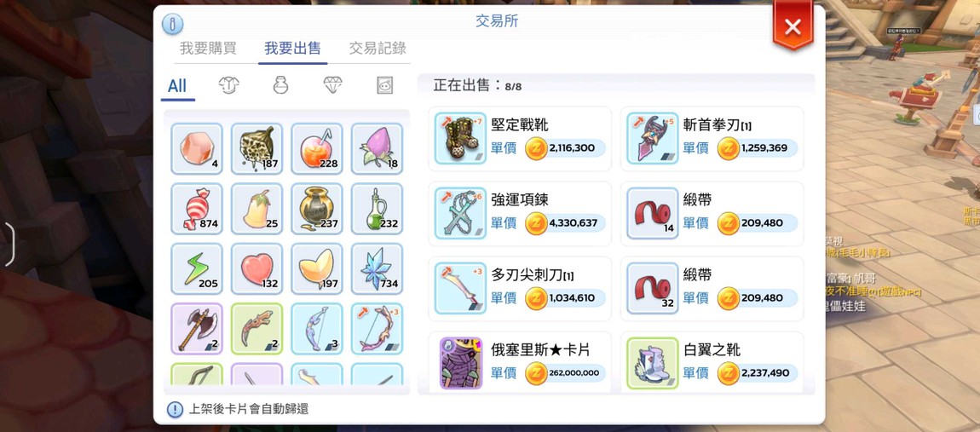Viewport: 980px width, 432px height.
Task: Select the equipment armor category filter icon
Action: (228, 85)
